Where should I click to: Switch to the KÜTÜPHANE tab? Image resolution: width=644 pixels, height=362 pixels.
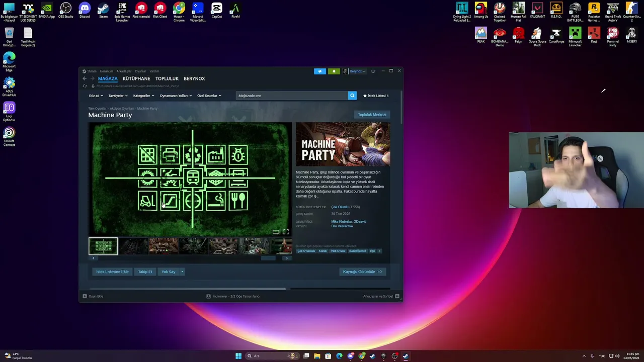pyautogui.click(x=136, y=79)
